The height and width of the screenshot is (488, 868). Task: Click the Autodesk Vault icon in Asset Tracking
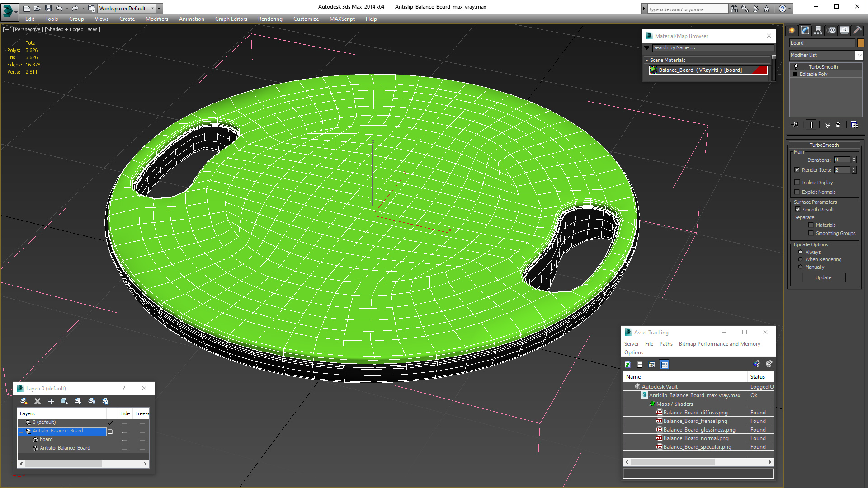point(637,386)
